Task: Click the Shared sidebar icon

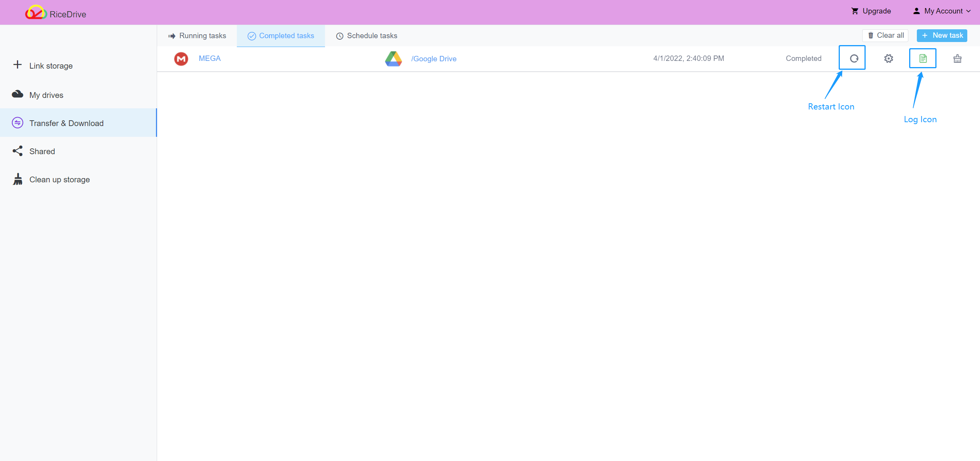Action: tap(17, 151)
